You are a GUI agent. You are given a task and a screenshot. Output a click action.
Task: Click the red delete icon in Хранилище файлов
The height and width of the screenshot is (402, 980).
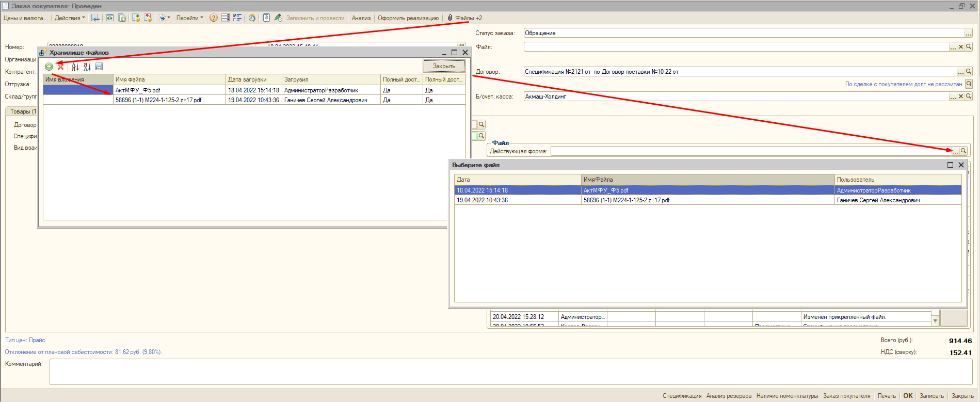[61, 67]
